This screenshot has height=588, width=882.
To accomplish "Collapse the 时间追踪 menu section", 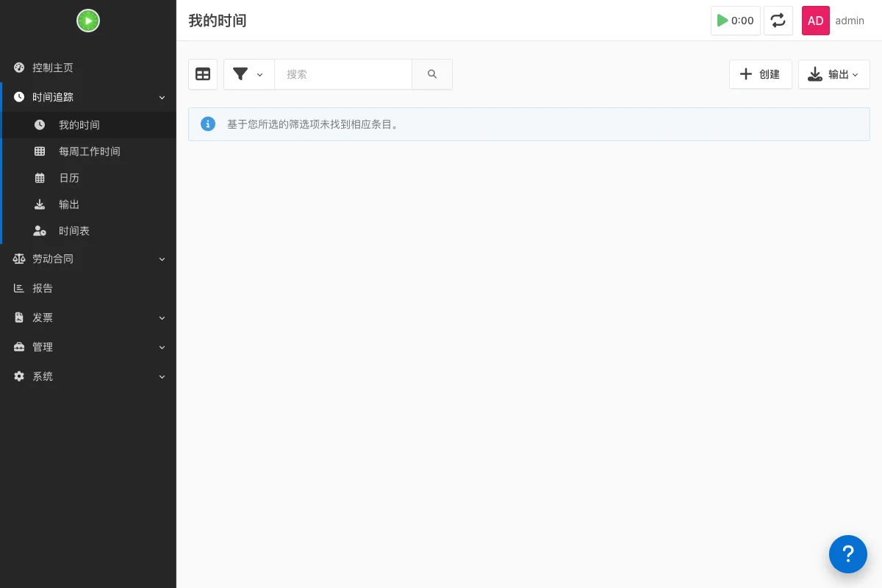I will coord(88,97).
